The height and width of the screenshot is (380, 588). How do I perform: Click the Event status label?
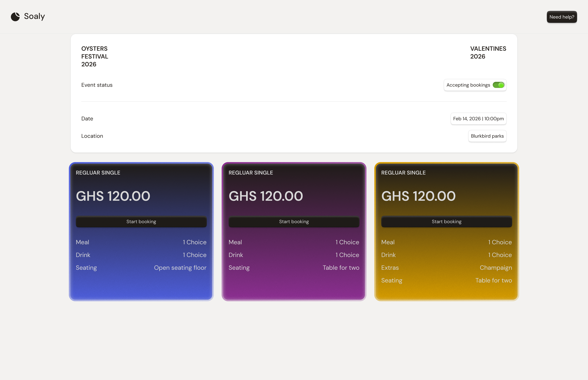point(97,85)
